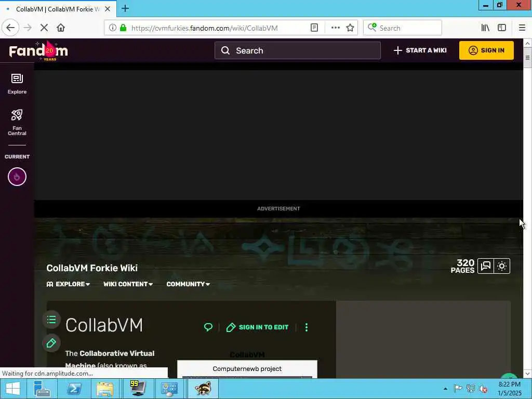
Task: Focus the Firefox search box
Action: (403, 28)
